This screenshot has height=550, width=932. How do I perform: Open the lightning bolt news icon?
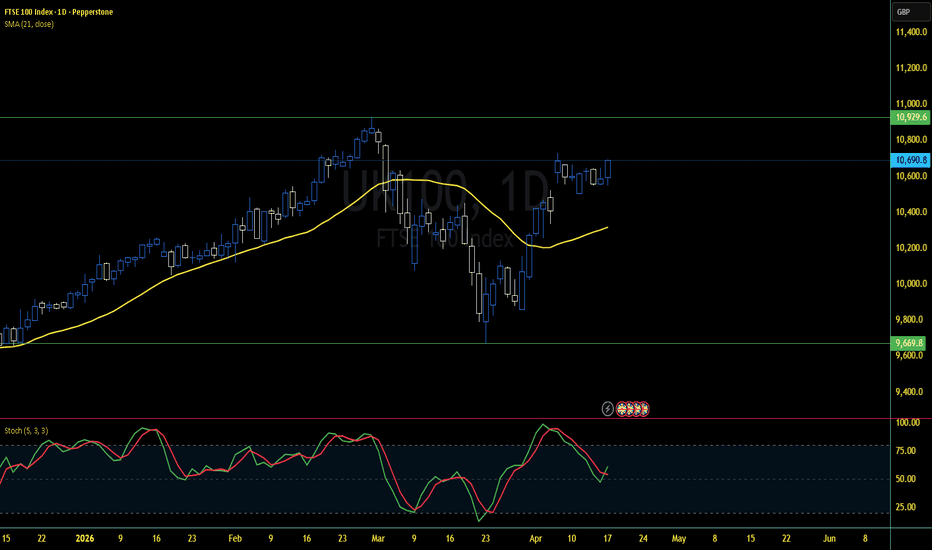tap(607, 409)
